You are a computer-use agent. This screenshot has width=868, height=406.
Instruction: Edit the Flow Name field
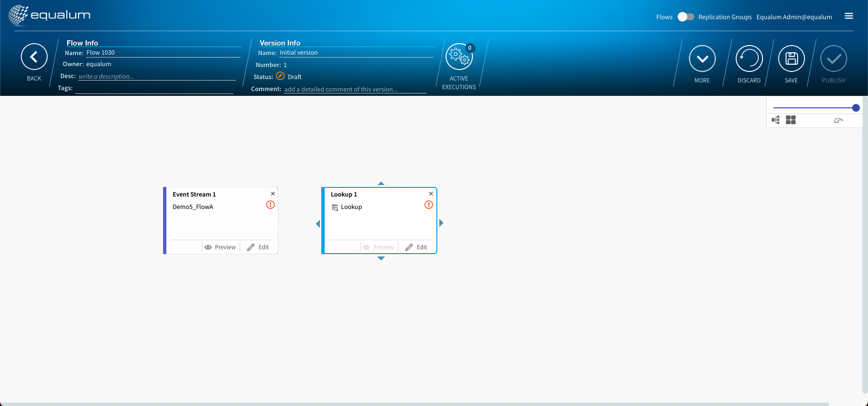point(163,53)
